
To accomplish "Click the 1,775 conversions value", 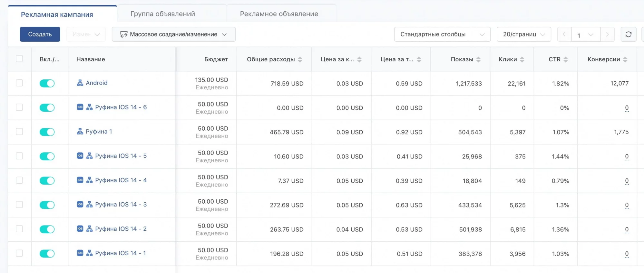I will [621, 132].
